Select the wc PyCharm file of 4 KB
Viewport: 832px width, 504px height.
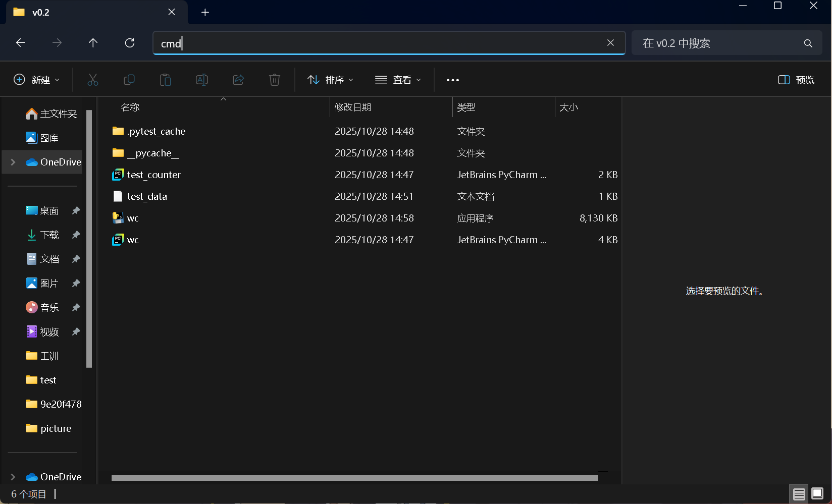(x=133, y=240)
